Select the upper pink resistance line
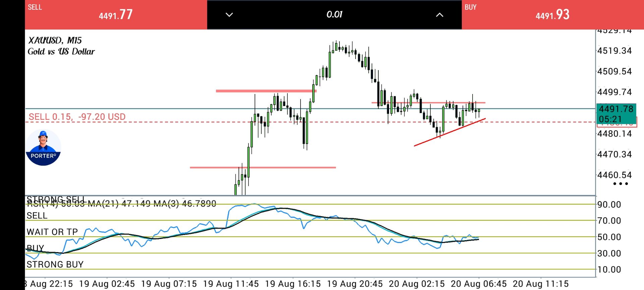Viewport: 644px width, 290px height. coord(266,91)
